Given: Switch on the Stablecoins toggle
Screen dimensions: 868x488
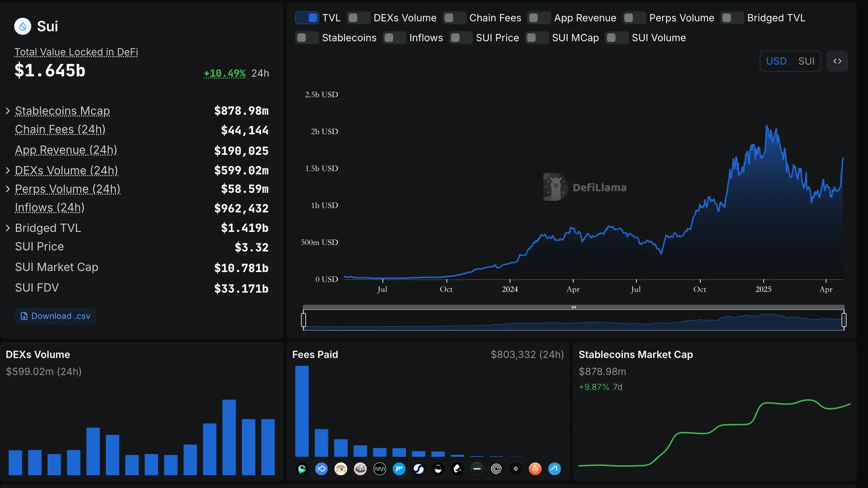Looking at the screenshot, I should [x=307, y=38].
